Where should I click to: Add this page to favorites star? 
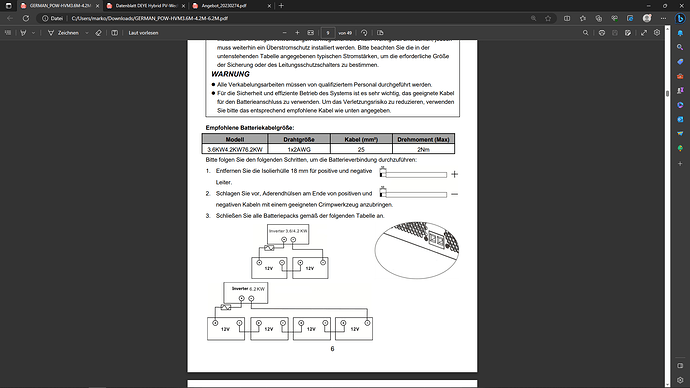(548, 18)
